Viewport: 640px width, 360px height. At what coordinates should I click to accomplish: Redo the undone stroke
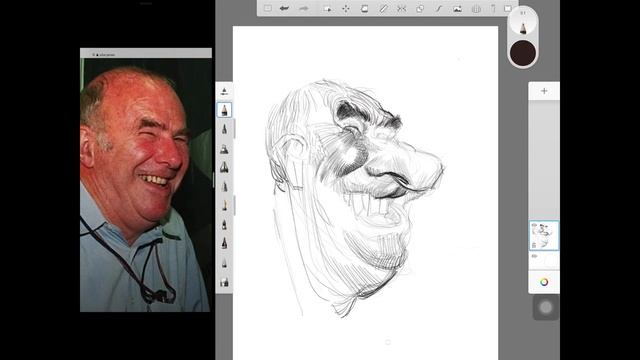click(x=304, y=8)
